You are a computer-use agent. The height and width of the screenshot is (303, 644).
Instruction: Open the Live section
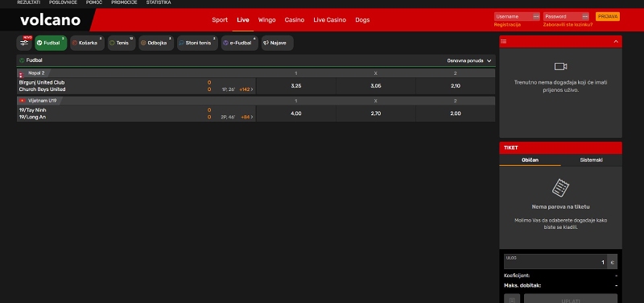[x=243, y=19]
